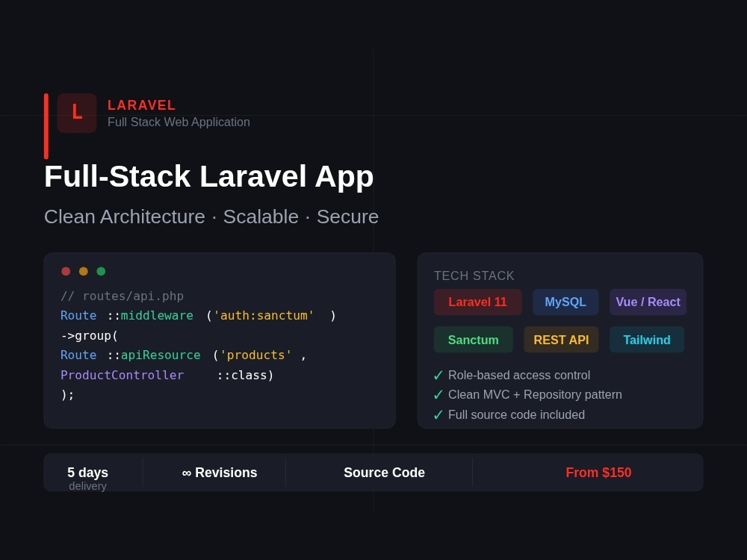The height and width of the screenshot is (560, 747).
Task: Select the Vue / React tag
Action: click(x=648, y=302)
